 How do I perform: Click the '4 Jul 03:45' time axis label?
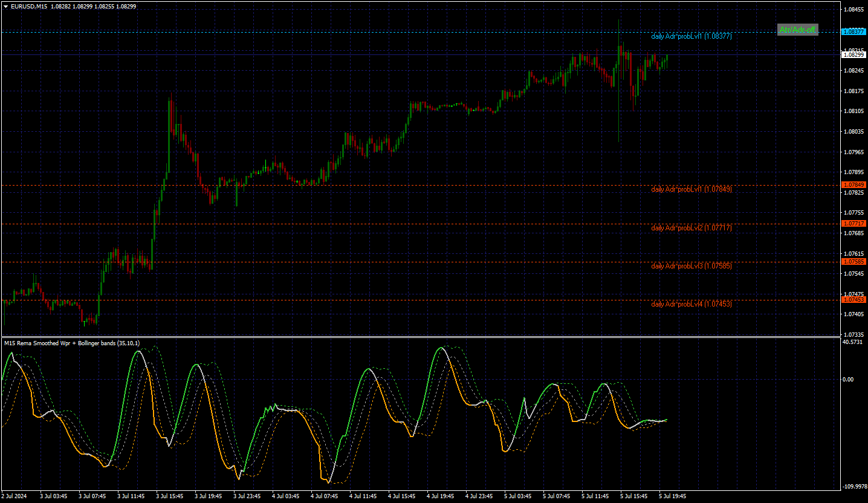coord(286,496)
